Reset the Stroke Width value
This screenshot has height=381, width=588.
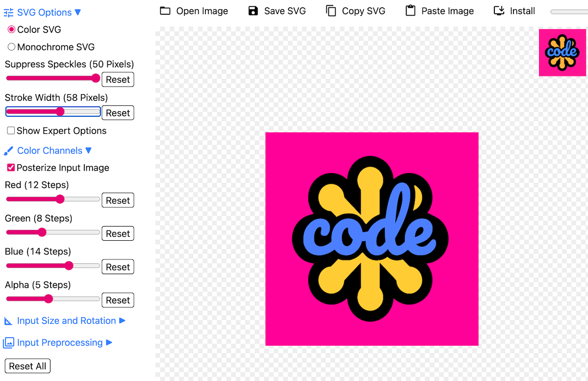point(118,113)
